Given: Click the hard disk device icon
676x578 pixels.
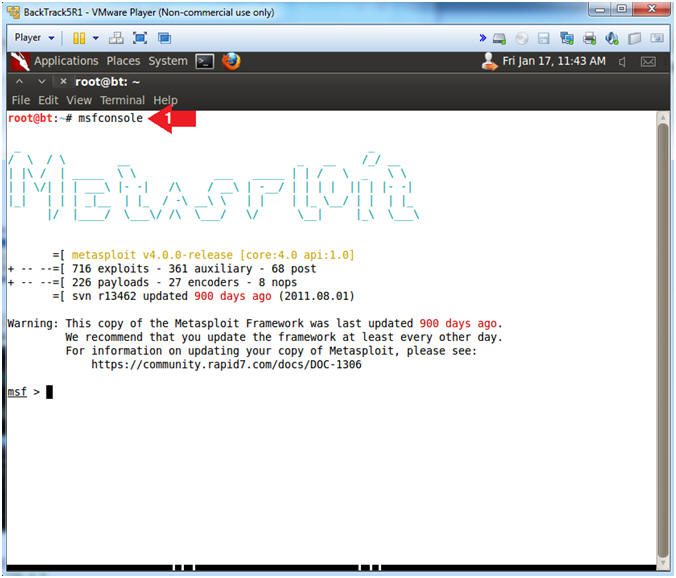Looking at the screenshot, I should point(499,39).
